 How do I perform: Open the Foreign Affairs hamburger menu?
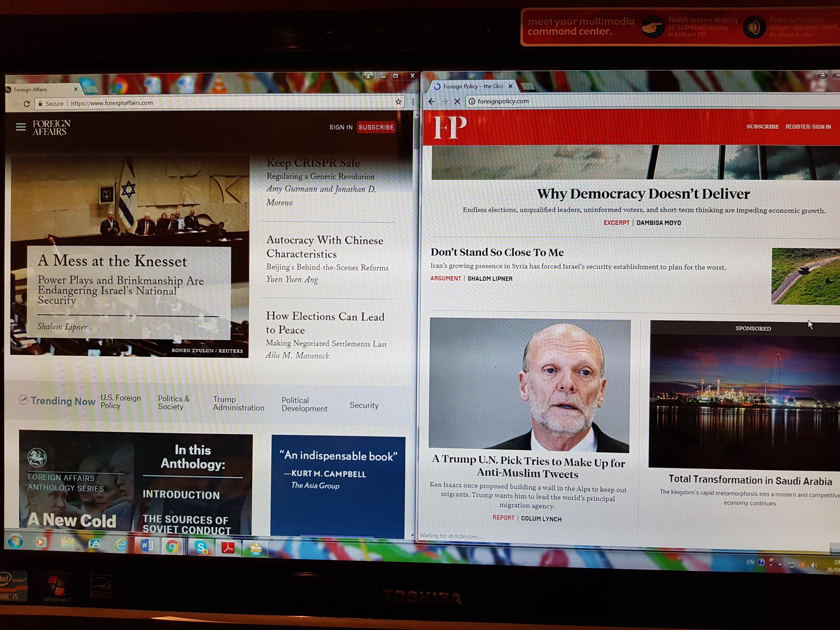click(21, 127)
